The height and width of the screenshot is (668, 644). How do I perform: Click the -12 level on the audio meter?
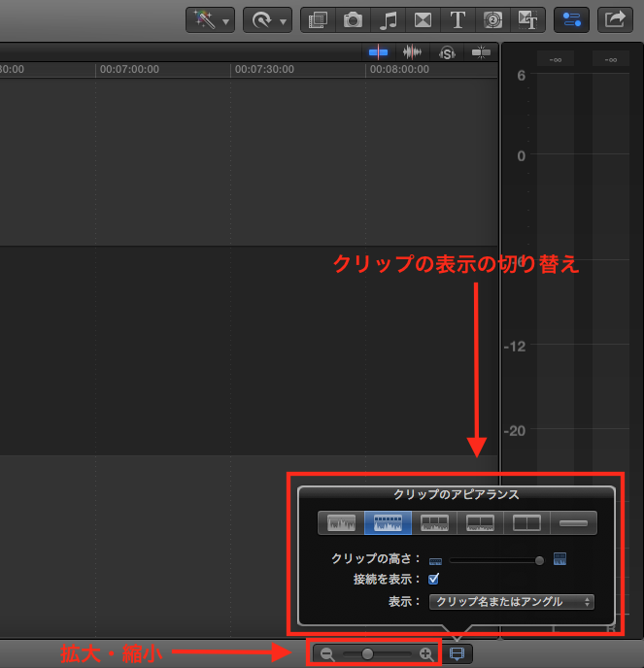pyautogui.click(x=515, y=347)
